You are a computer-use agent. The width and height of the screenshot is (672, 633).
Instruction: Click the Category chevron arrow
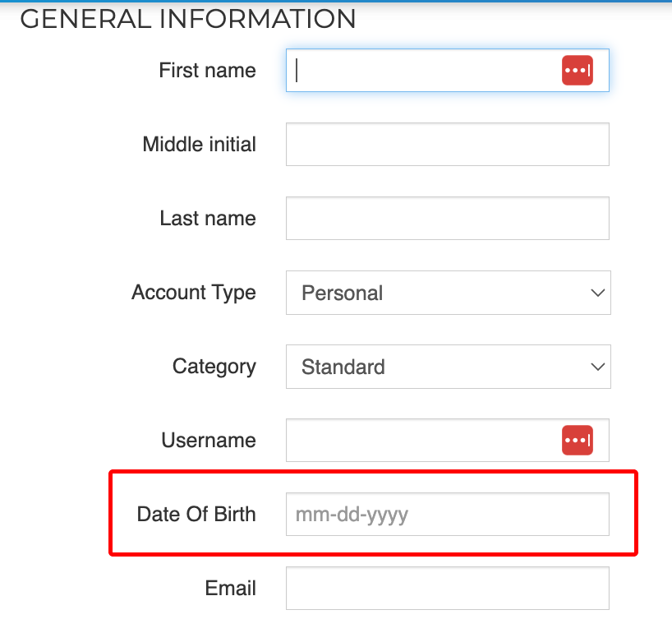pyautogui.click(x=597, y=367)
